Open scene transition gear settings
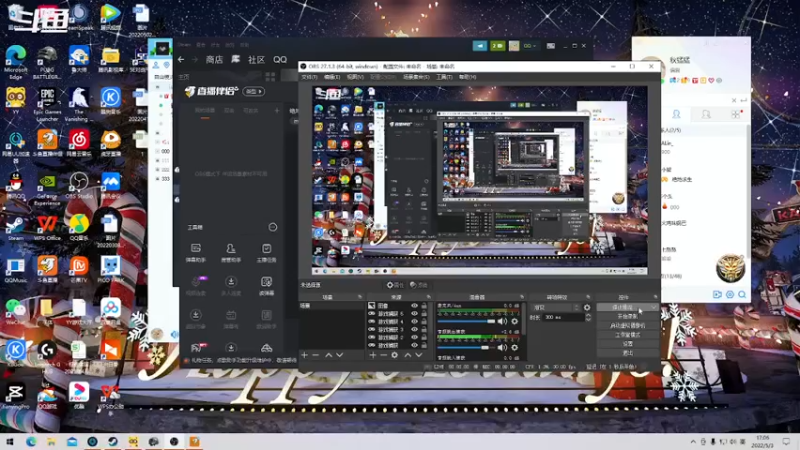The height and width of the screenshot is (450, 800). [x=587, y=308]
